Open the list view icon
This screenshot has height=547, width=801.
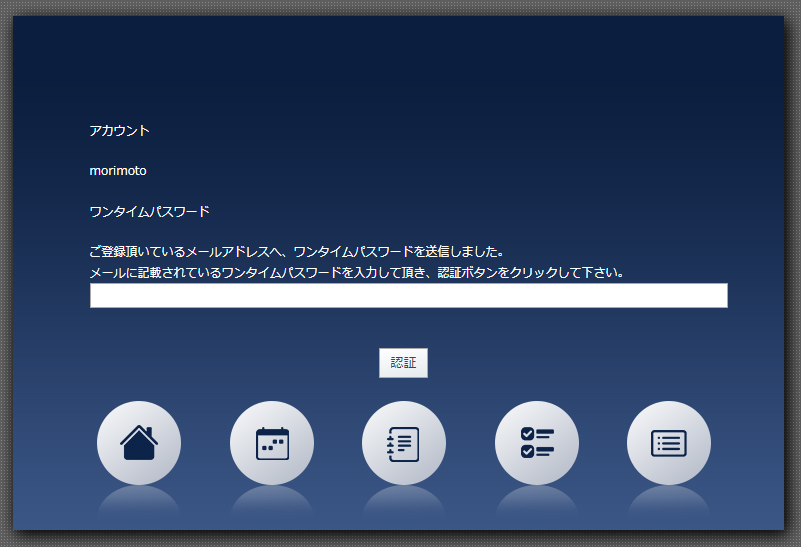(x=669, y=443)
